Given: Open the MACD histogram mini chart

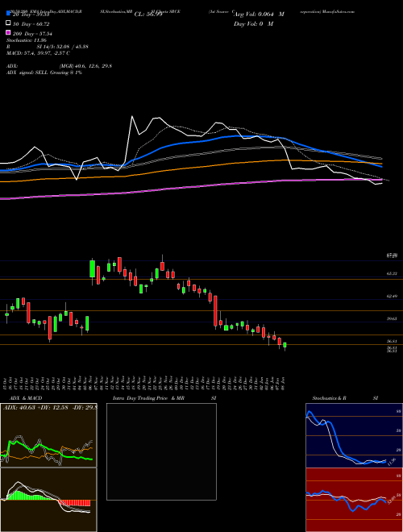Looking at the screenshot, I should click(48, 500).
